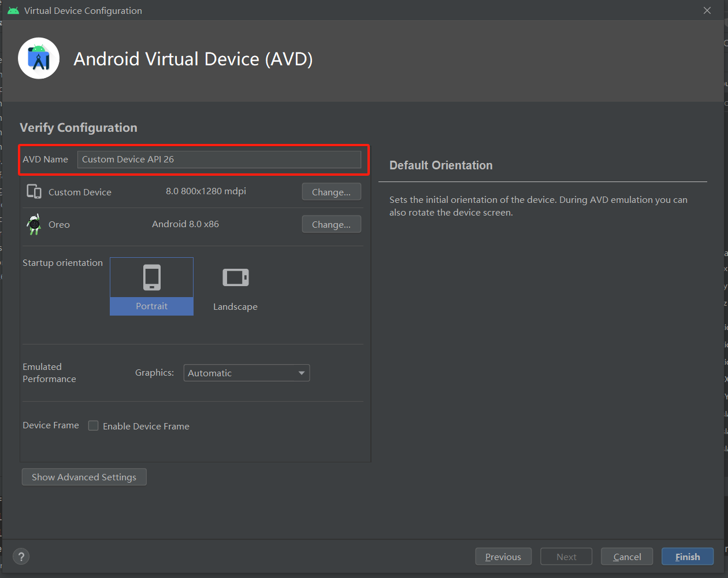This screenshot has width=728, height=578.
Task: Click the 'Default Orientation' heading
Action: [x=441, y=165]
